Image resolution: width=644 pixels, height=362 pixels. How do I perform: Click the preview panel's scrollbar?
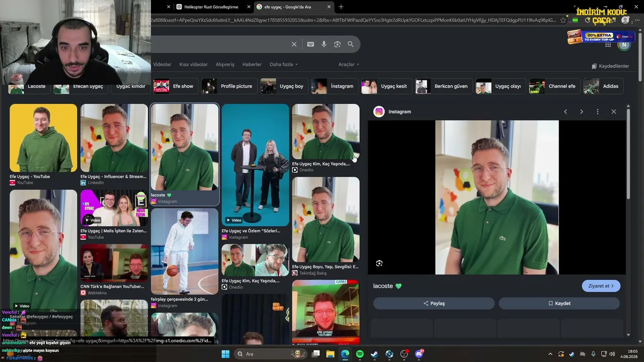click(x=628, y=153)
